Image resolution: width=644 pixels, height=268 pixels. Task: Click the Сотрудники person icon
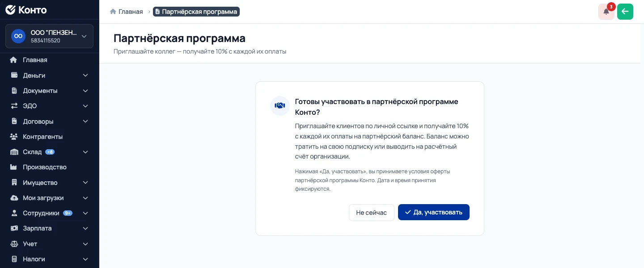coord(14,213)
